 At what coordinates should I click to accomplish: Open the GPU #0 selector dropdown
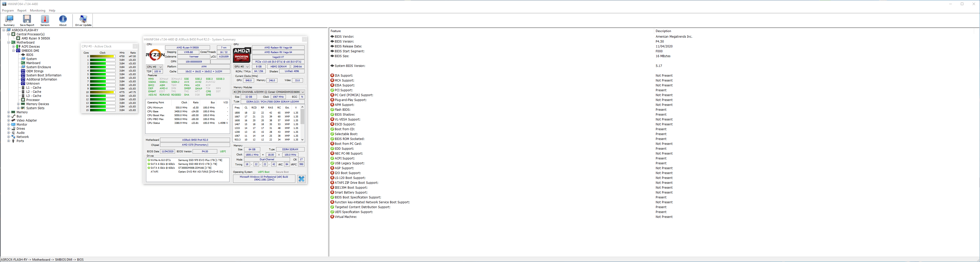(242, 67)
